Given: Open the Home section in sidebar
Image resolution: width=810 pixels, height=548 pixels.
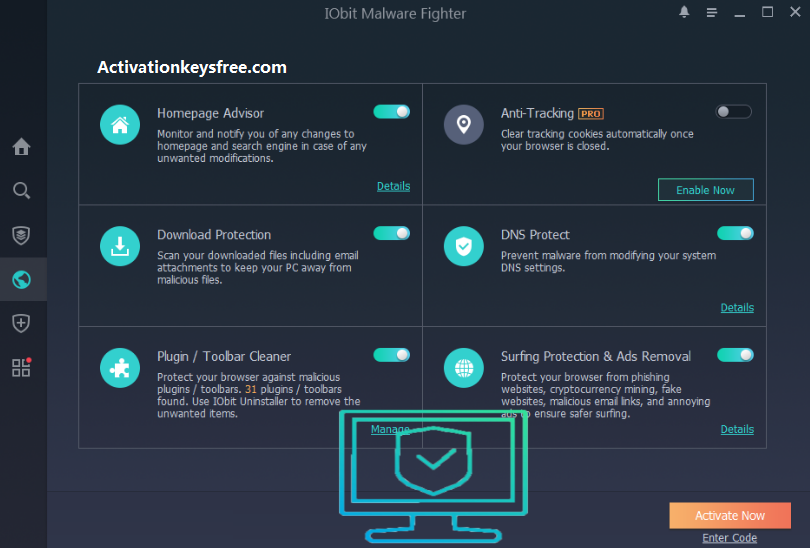Looking at the screenshot, I should 21,147.
